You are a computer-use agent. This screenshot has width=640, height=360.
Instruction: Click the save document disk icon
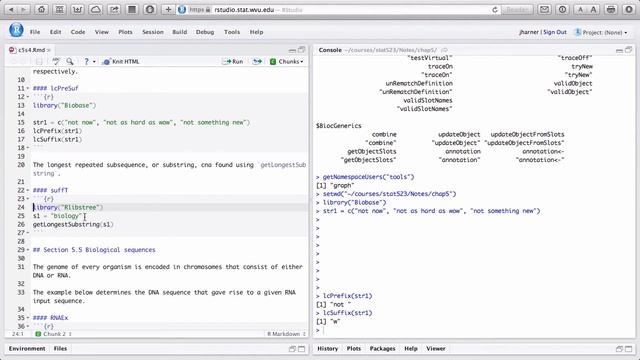[39, 61]
